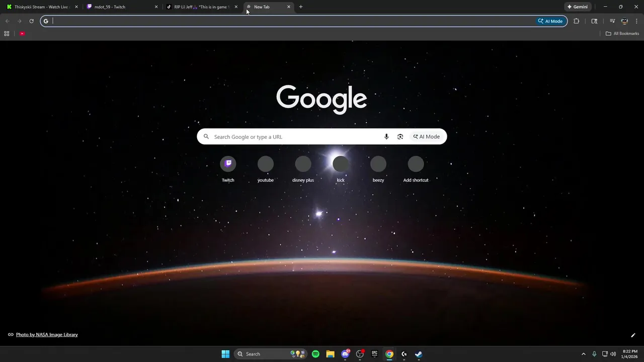Screen dimensions: 644x362
Task: Click AI Mode button in address bar
Action: [550, 21]
